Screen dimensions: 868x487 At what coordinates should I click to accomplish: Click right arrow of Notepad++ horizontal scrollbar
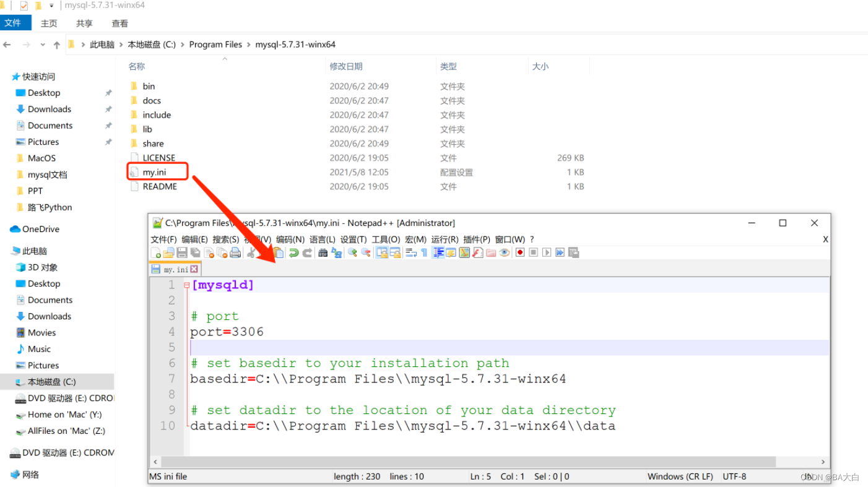click(x=823, y=462)
